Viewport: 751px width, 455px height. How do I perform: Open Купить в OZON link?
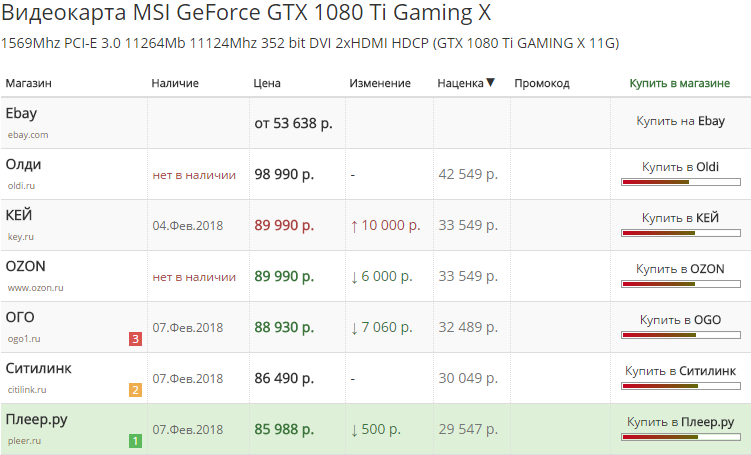(x=681, y=269)
